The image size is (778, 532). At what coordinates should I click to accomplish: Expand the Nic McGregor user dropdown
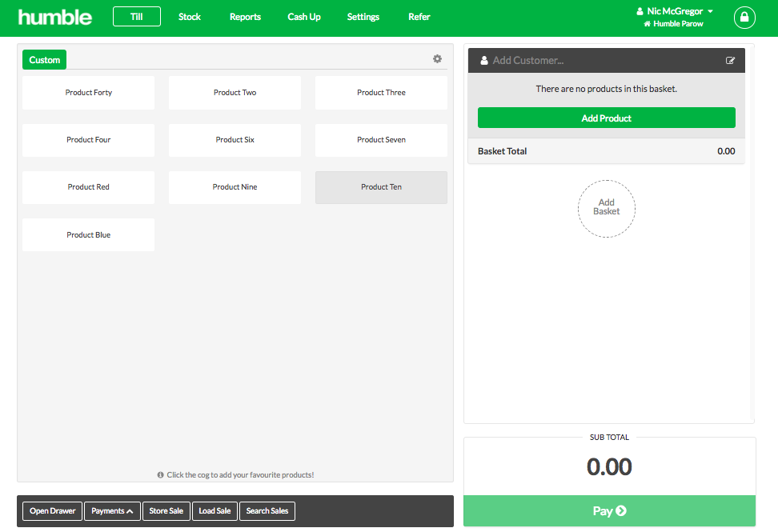pos(676,11)
